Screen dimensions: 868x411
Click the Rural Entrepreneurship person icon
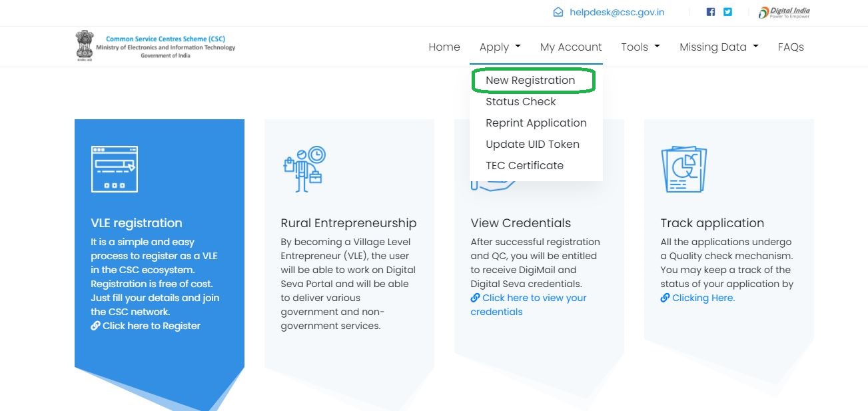(x=304, y=169)
